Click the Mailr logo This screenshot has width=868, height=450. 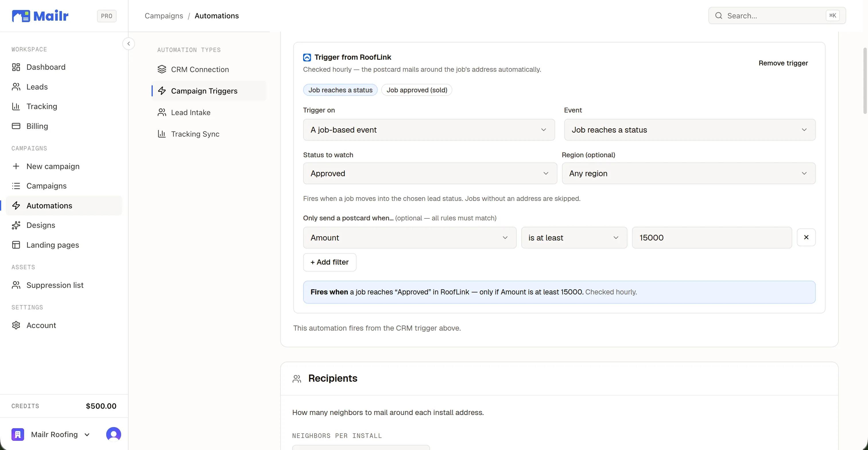coord(40,16)
